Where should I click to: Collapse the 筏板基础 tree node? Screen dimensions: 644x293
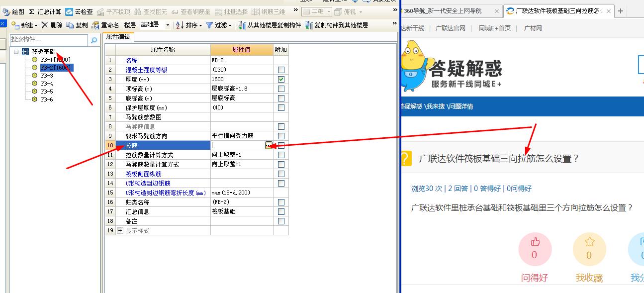point(16,52)
